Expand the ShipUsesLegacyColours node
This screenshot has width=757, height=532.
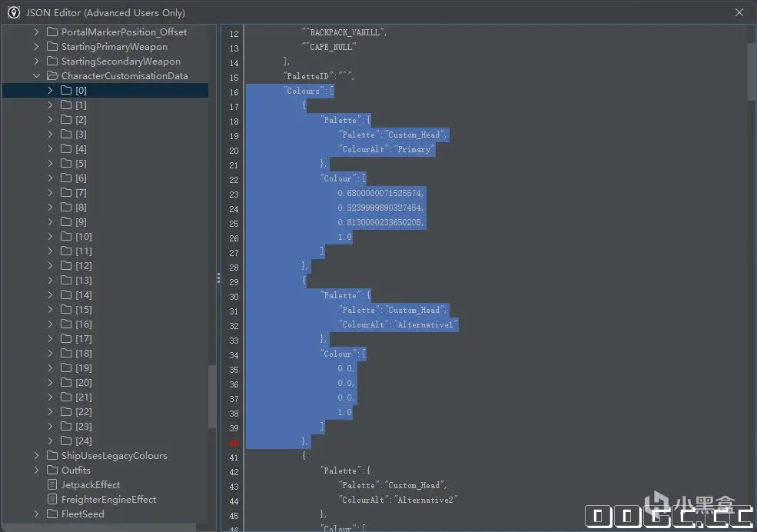(x=36, y=455)
